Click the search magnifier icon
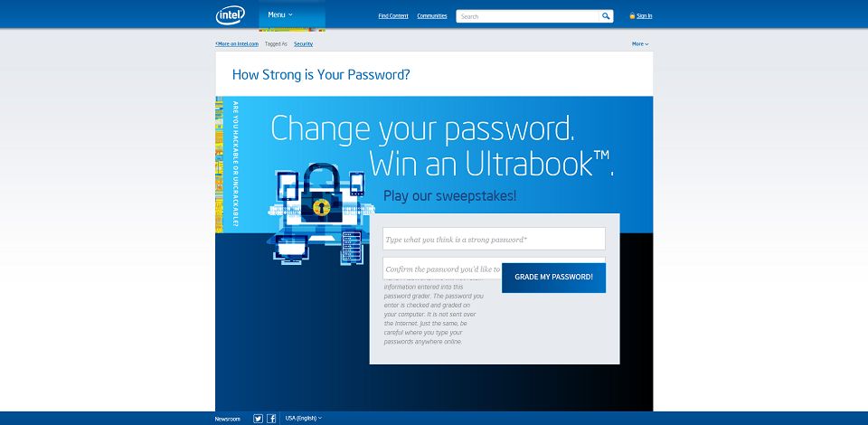868x425 pixels. 606,16
